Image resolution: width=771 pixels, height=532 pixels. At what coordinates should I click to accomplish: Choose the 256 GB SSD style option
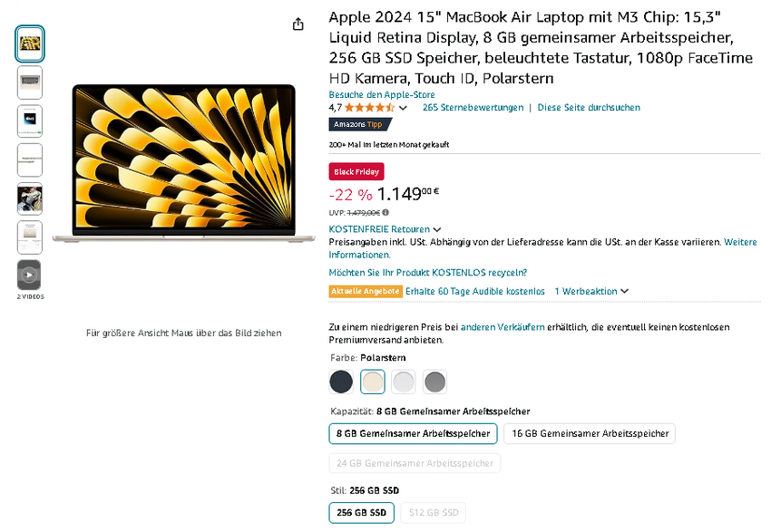(x=361, y=513)
